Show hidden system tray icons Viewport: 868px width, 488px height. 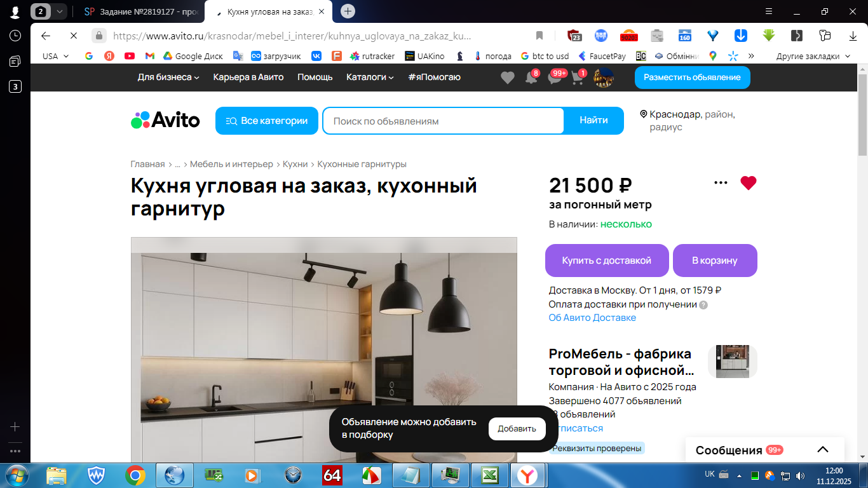point(739,475)
